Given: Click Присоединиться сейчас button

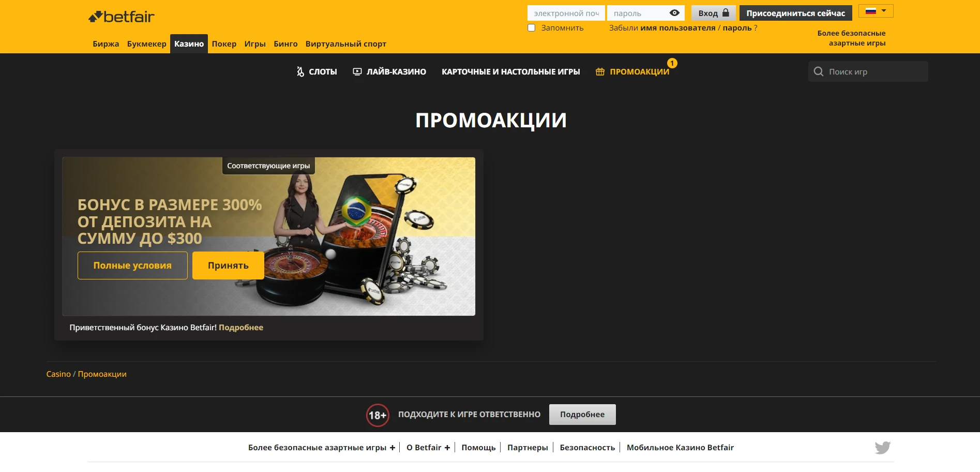Looking at the screenshot, I should (795, 13).
